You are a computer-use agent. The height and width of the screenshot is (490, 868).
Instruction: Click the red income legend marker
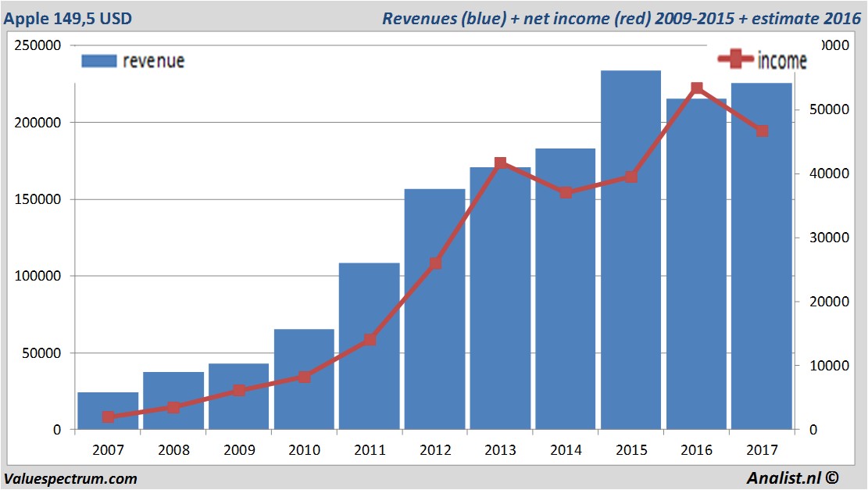(x=735, y=59)
